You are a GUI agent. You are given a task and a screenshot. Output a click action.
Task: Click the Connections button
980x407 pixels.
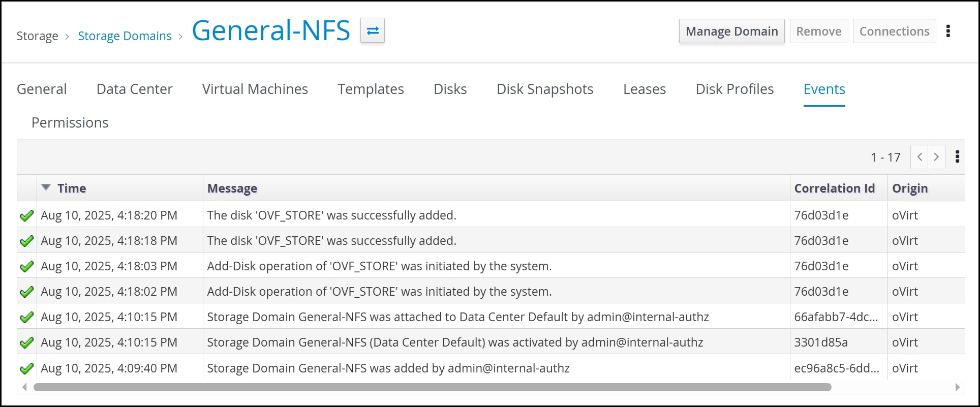coord(895,32)
